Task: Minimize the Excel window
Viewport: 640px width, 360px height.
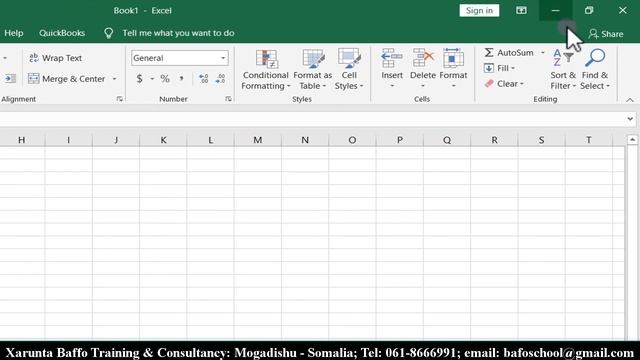Action: [556, 11]
